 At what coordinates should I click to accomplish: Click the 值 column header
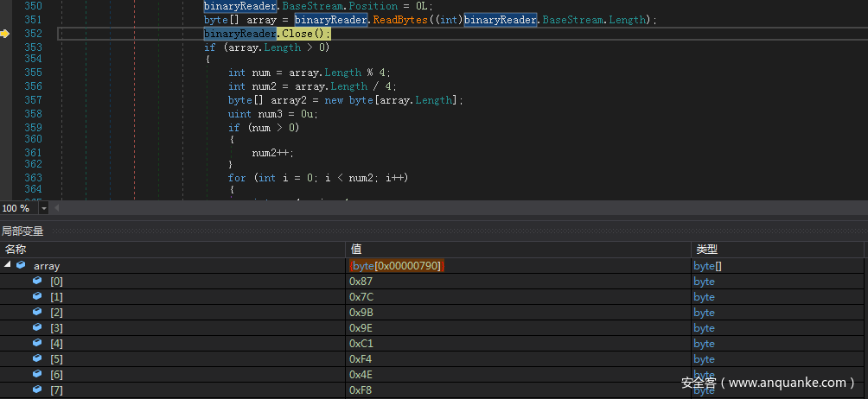[x=355, y=249]
